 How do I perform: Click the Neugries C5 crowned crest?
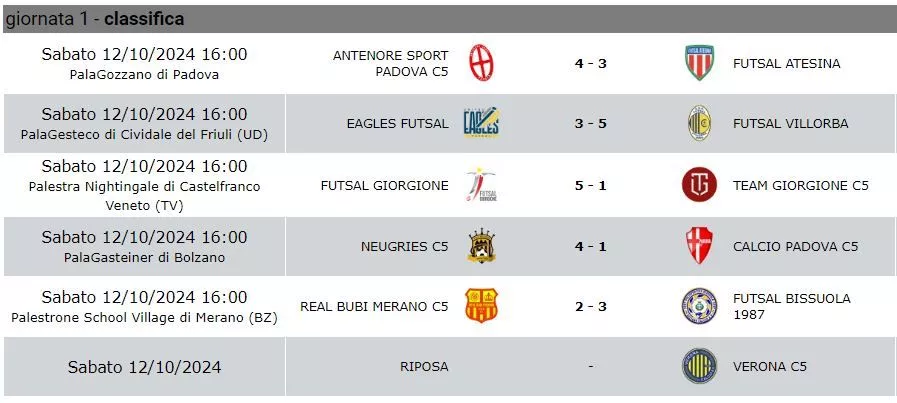(x=481, y=246)
